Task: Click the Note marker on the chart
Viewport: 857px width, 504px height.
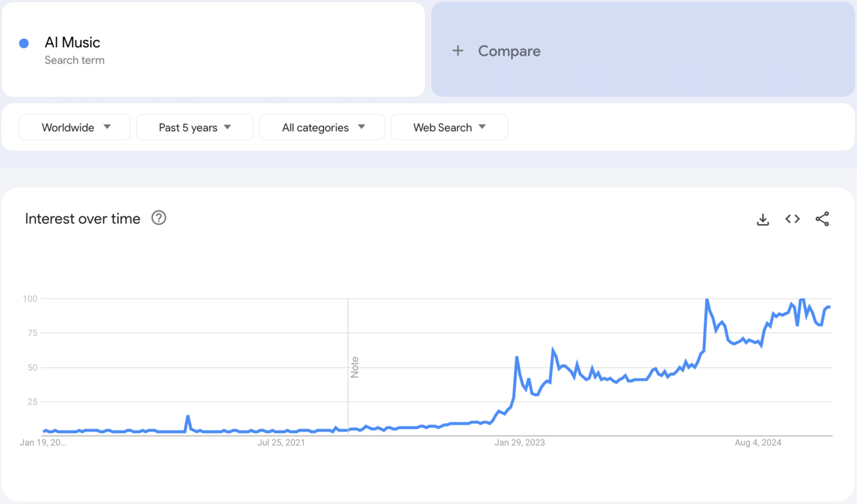Action: point(354,367)
